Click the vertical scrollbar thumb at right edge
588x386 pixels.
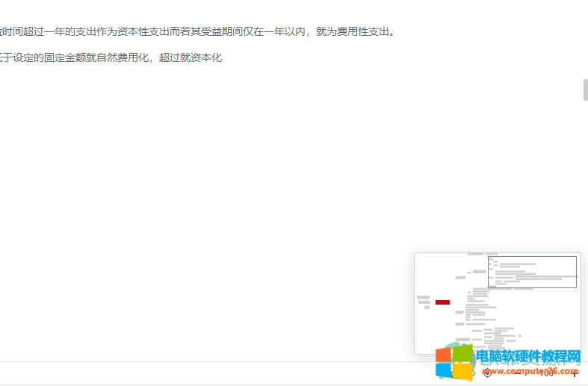(585, 90)
